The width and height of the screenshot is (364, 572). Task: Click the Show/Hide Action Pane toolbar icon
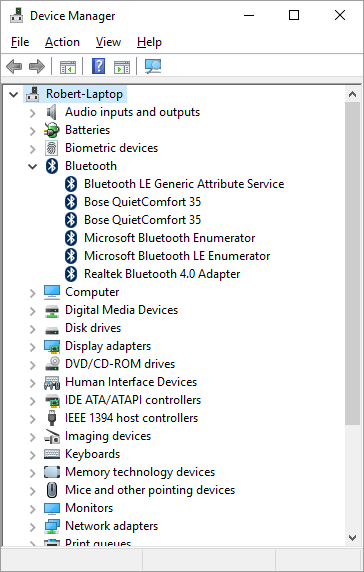122,67
